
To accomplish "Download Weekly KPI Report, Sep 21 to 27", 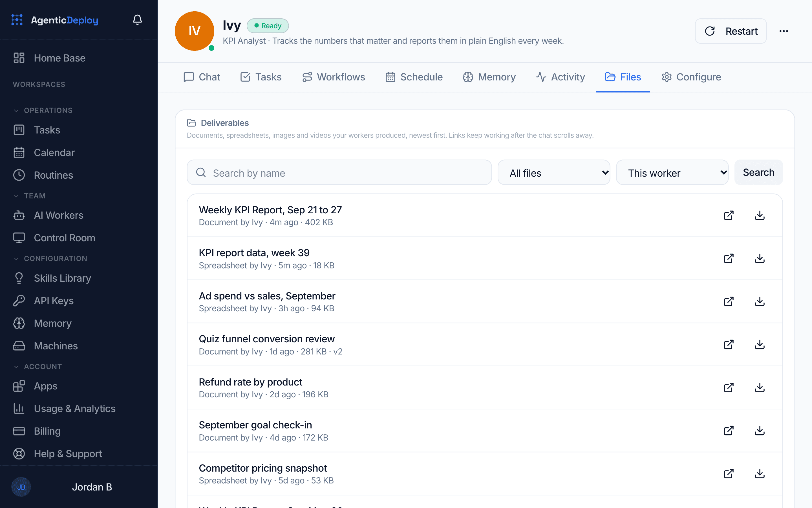I will point(760,215).
